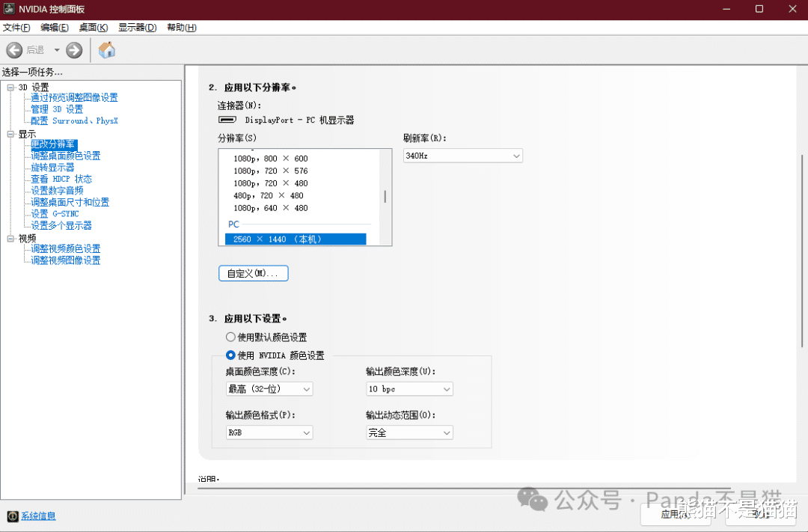The height and width of the screenshot is (532, 808).
Task: Select 2560 × 1440 (本机) resolution
Action: pos(296,239)
